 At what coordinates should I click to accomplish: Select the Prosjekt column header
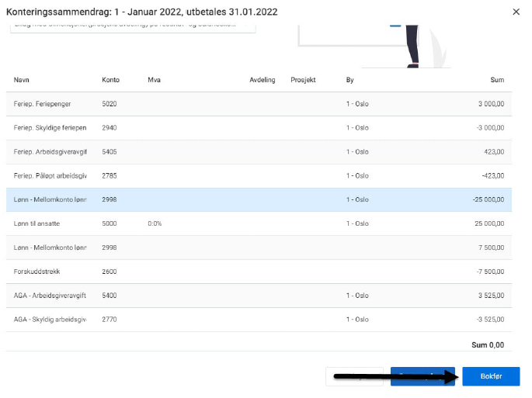(303, 80)
